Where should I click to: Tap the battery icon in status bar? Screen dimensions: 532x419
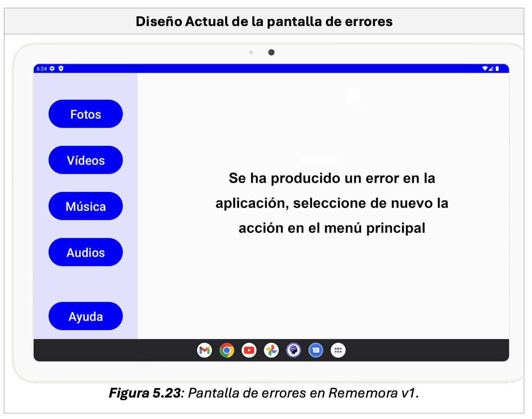coord(497,69)
